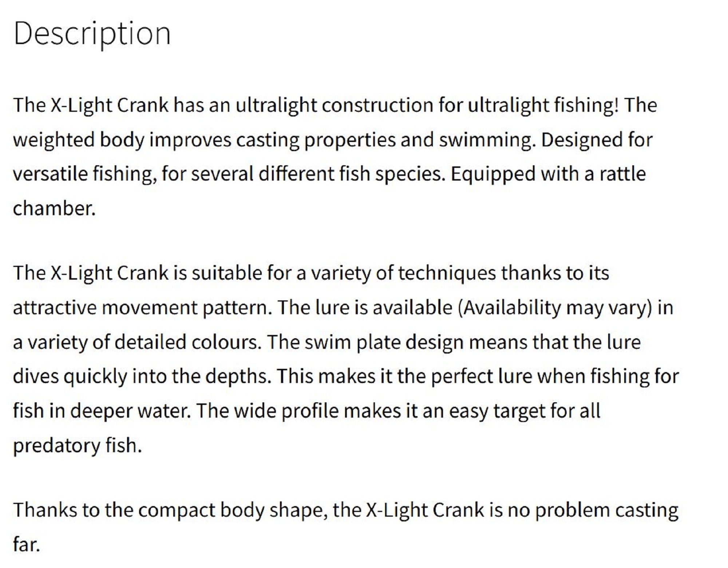Click the word "chamber."
This screenshot has height=568, width=728.
(54, 209)
